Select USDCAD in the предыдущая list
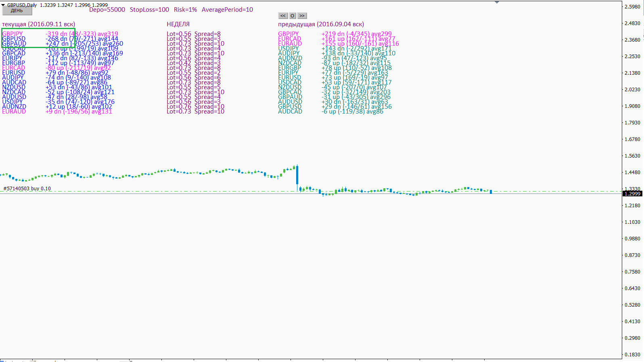Screen dimensions: 644x362 tap(290, 82)
